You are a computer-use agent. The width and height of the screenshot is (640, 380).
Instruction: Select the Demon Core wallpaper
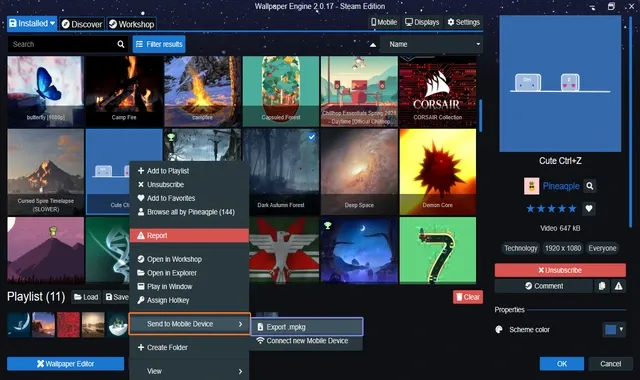click(438, 172)
